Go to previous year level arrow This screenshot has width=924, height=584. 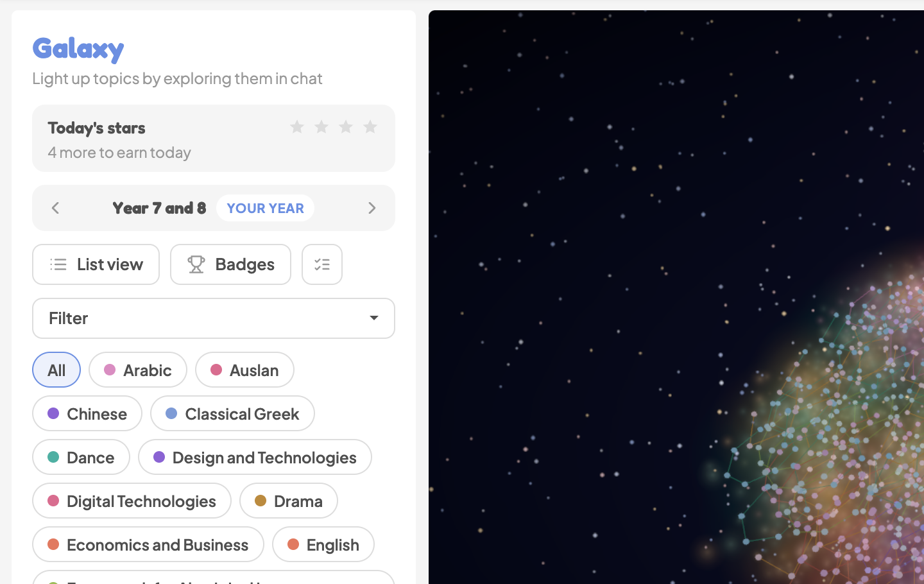(x=56, y=208)
